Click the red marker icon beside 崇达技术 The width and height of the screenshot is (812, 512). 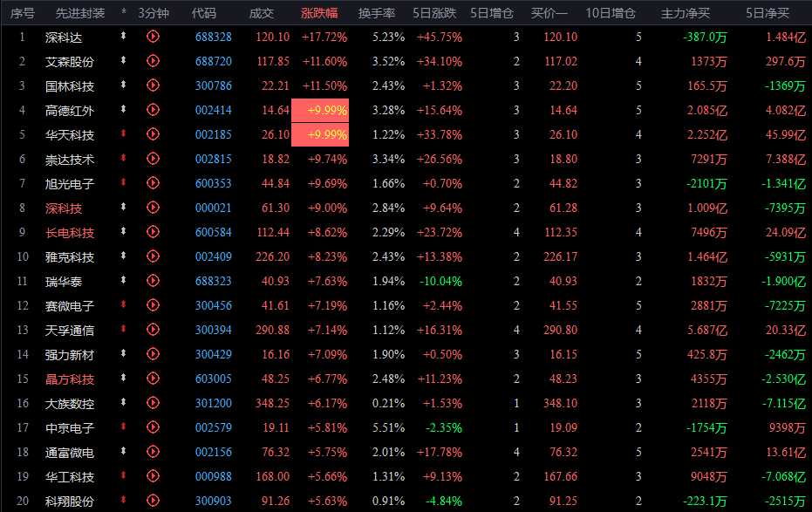click(123, 158)
